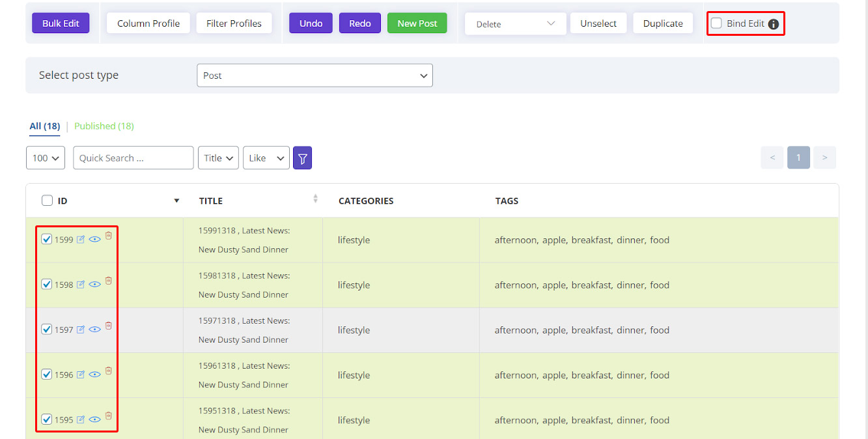View post 1598 using eye icon

click(x=95, y=285)
